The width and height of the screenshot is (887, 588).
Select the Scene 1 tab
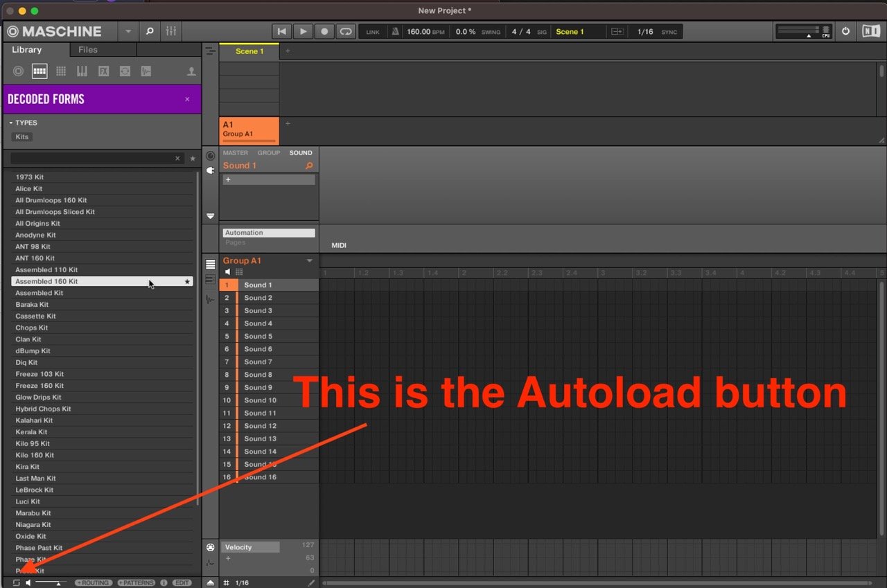pyautogui.click(x=249, y=51)
